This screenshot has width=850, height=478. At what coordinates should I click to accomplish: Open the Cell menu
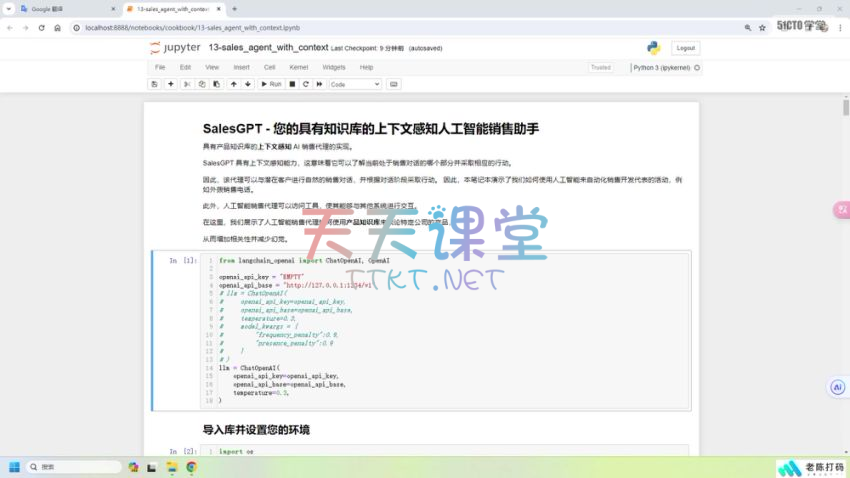(x=269, y=67)
